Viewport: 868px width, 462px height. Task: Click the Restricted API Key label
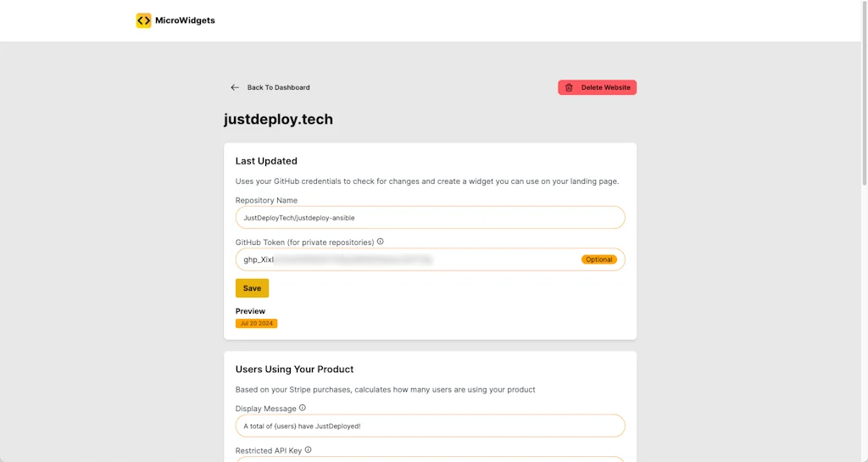pos(269,451)
